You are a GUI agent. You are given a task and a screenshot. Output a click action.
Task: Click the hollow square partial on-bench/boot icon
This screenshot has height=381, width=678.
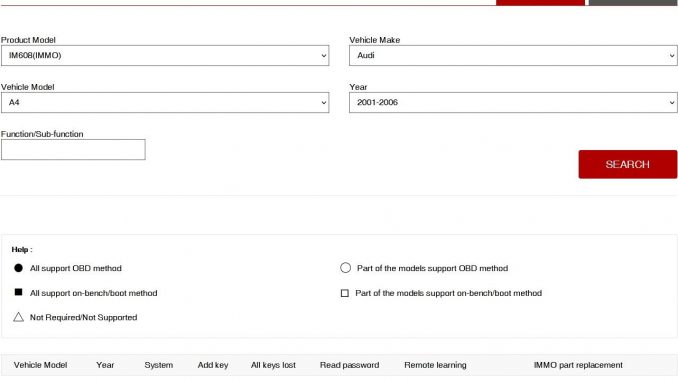[345, 293]
